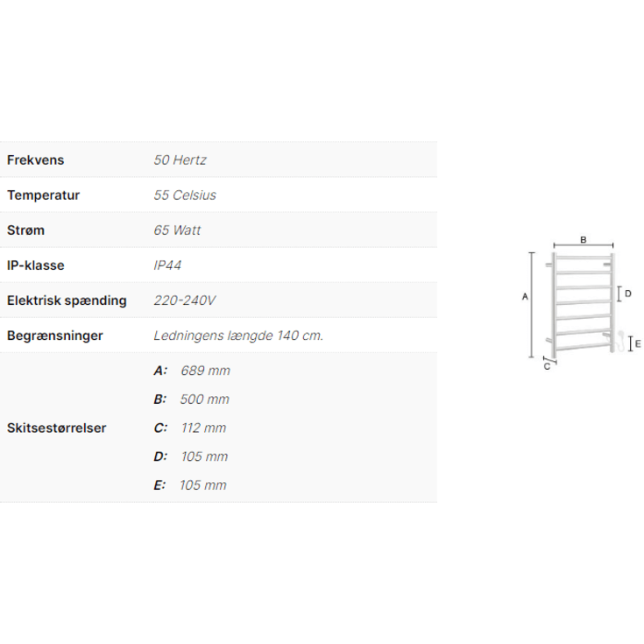Click the Ledningens længde 140 cm text
Viewport: 644px width, 644px height.
238,336
